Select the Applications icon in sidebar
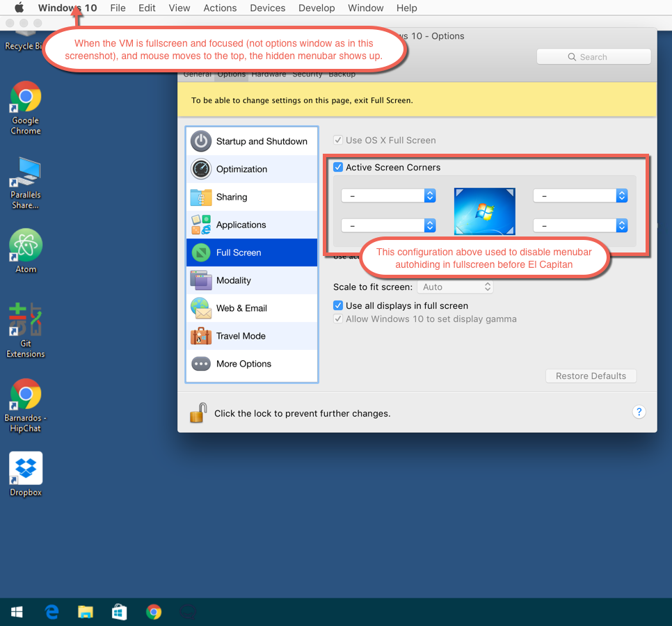The image size is (672, 626). (201, 225)
